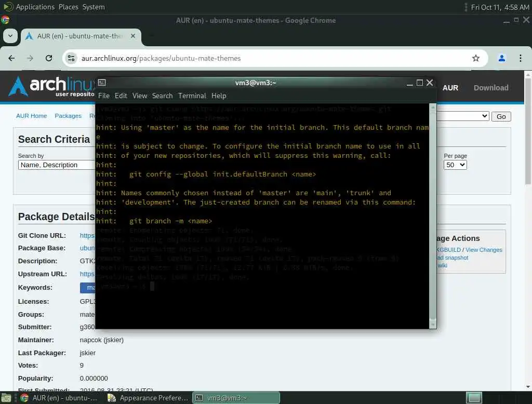532x404 pixels.
Task: Open terminal File menu
Action: pos(104,96)
